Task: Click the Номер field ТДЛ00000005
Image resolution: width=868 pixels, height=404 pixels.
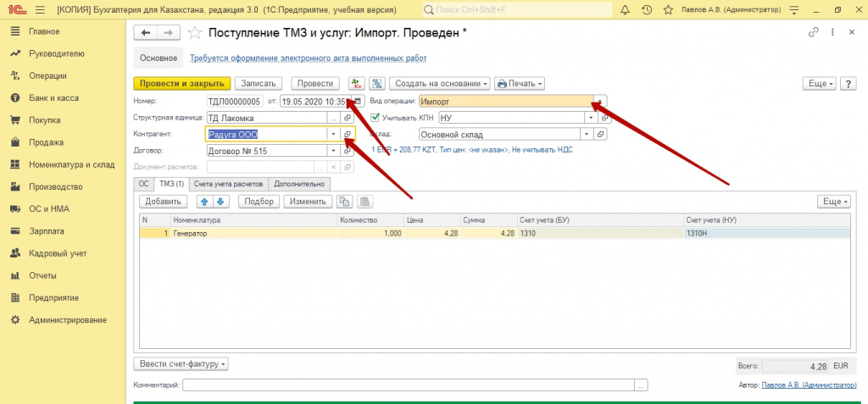Action: tap(235, 102)
